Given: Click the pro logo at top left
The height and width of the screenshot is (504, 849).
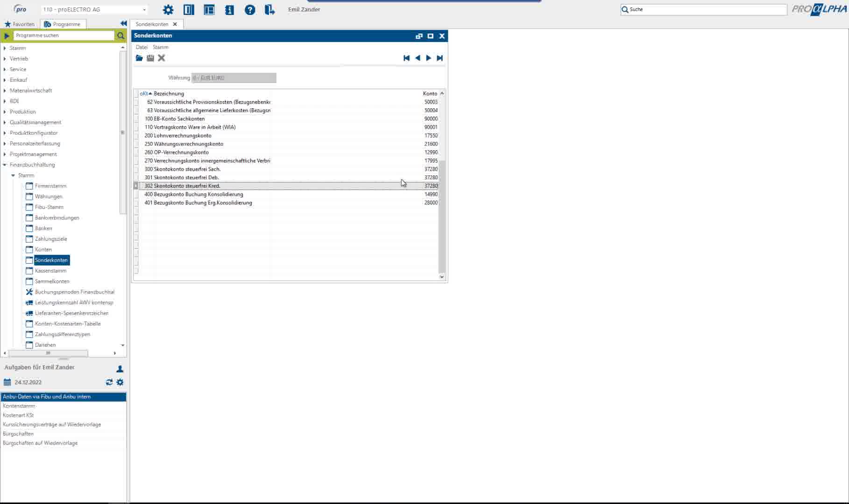Looking at the screenshot, I should (20, 9).
